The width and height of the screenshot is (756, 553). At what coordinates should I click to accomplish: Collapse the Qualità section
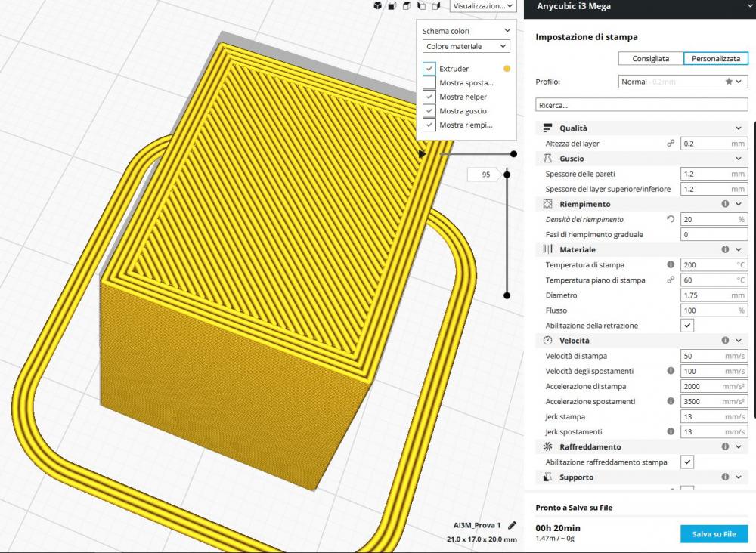click(x=739, y=128)
